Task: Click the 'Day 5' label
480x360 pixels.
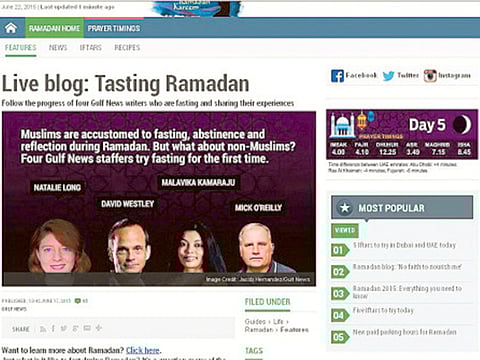Action: click(x=427, y=125)
